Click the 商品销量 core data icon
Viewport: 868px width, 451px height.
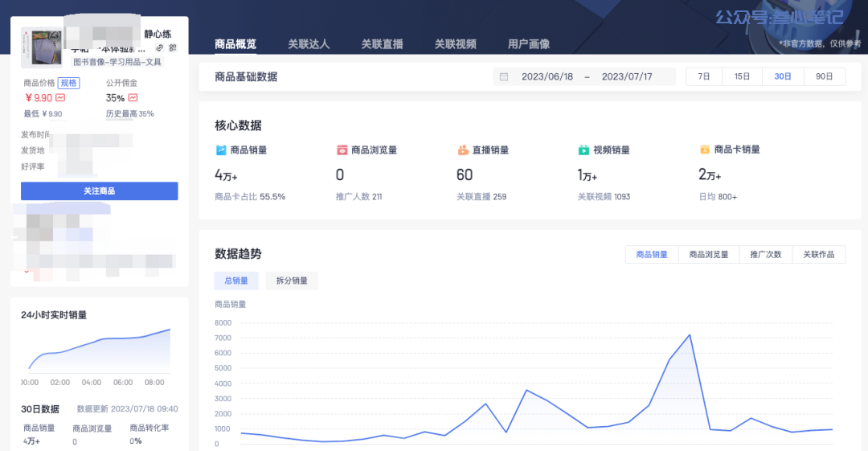(221, 150)
